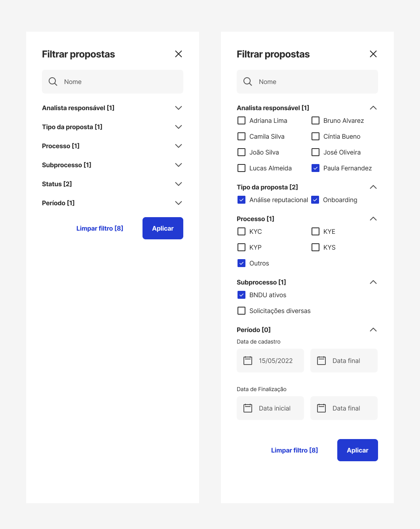This screenshot has height=529, width=420.
Task: Close the right Filtrar propostas panel
Action: (x=373, y=54)
